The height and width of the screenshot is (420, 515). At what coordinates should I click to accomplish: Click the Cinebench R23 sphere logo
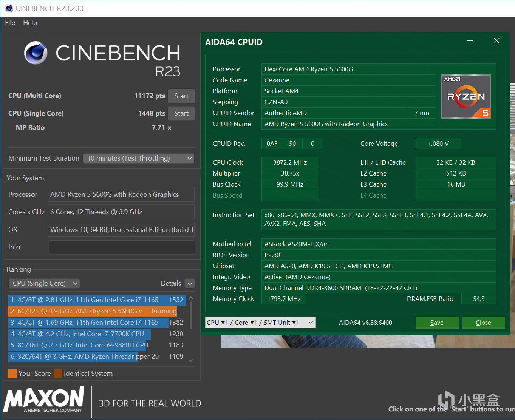pyautogui.click(x=36, y=53)
